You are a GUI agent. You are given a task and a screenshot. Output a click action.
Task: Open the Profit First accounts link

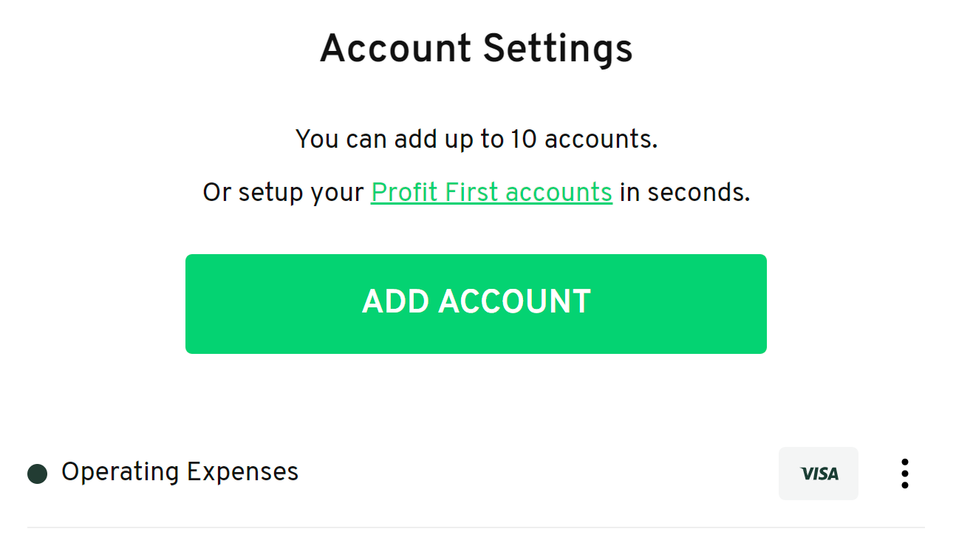point(491,191)
